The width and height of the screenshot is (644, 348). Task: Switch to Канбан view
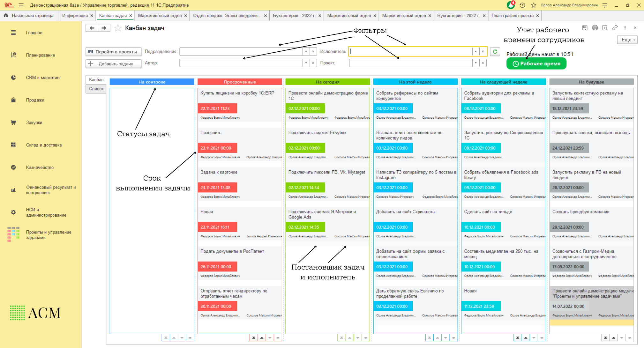[x=96, y=79]
